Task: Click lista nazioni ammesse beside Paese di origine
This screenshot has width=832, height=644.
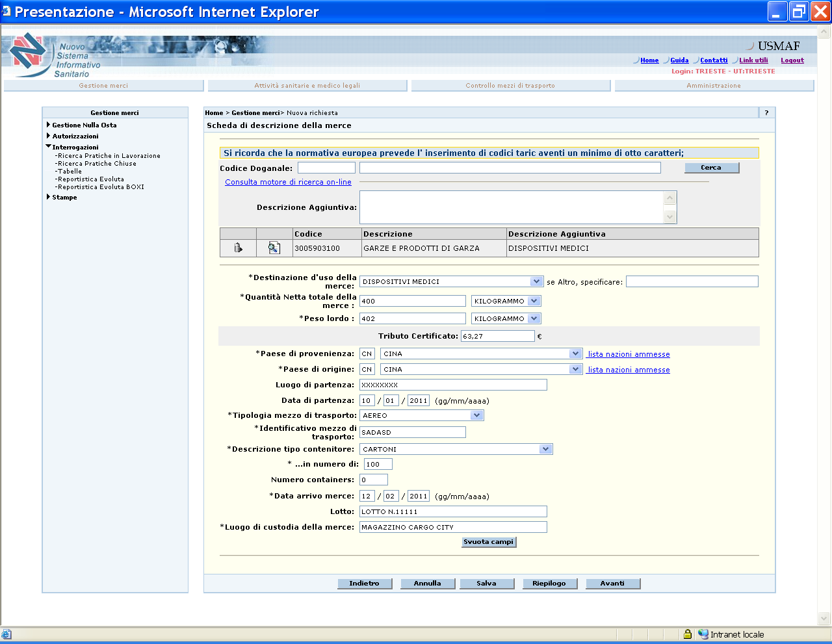Action: [629, 370]
